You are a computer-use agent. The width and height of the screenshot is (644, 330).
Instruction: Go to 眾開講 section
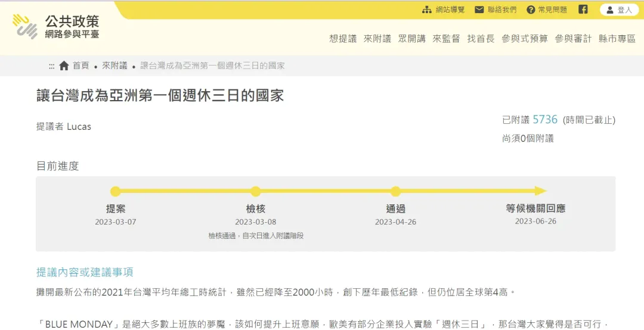click(412, 39)
